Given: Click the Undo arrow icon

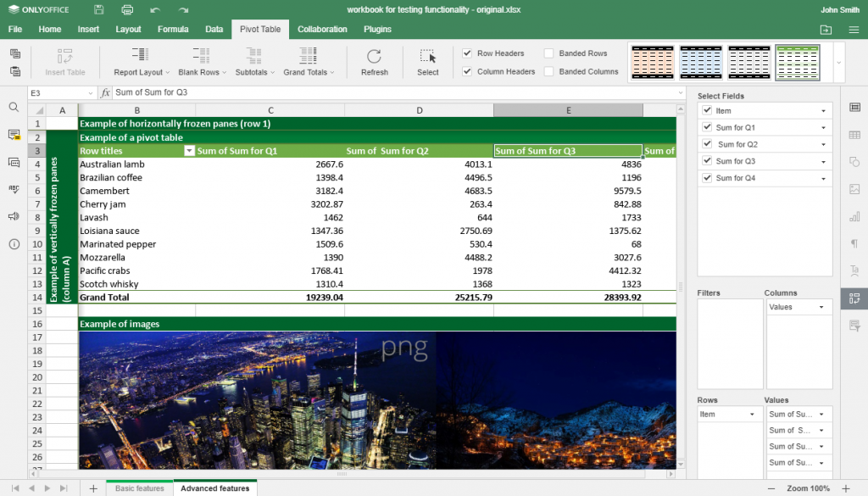Looking at the screenshot, I should click(154, 9).
